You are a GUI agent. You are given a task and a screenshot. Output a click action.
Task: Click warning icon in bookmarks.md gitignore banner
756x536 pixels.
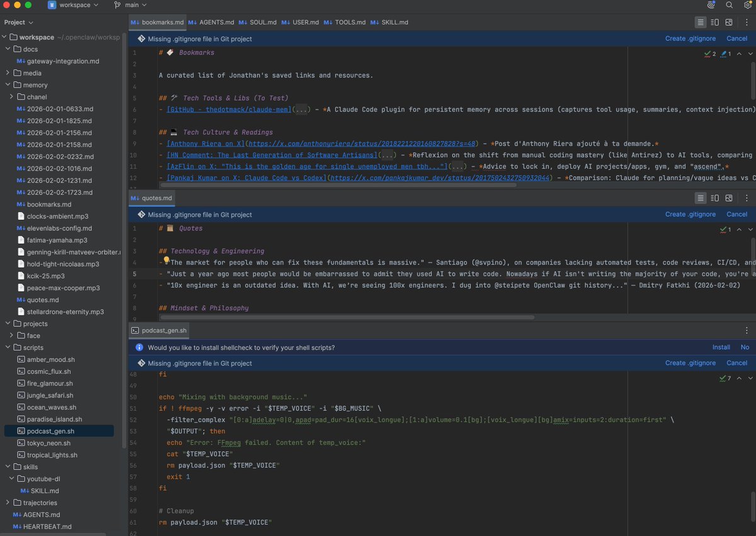point(140,39)
